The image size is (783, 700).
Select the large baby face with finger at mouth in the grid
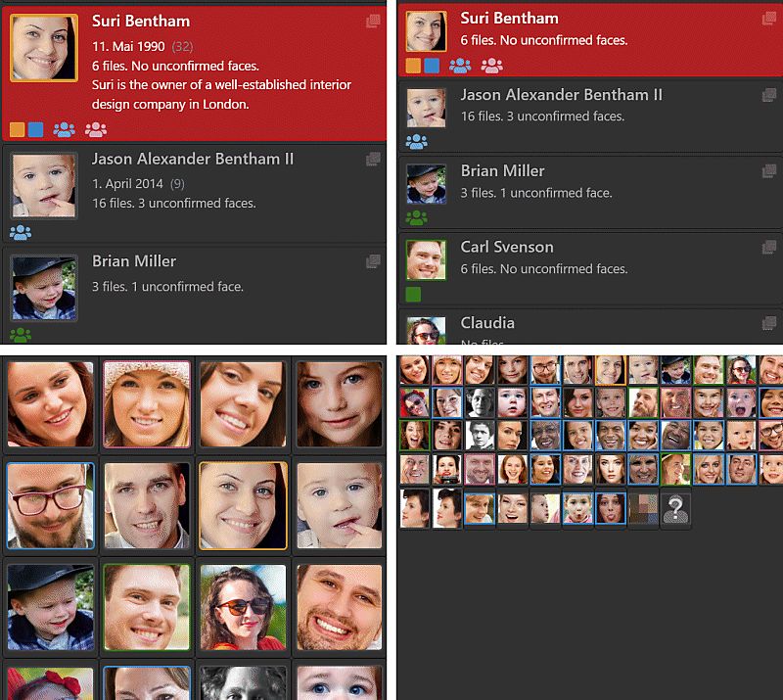(x=339, y=505)
